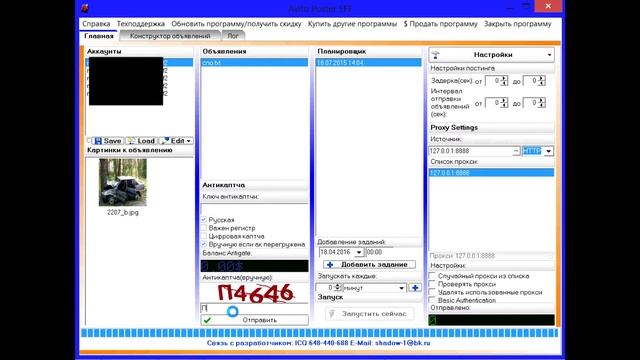Click the captcha image П4646
This screenshot has height=360, width=640.
256,293
